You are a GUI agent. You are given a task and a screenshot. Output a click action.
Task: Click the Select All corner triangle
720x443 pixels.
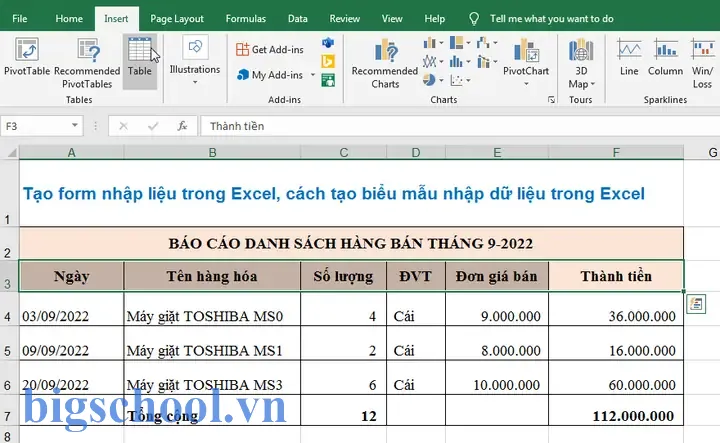tap(11, 152)
